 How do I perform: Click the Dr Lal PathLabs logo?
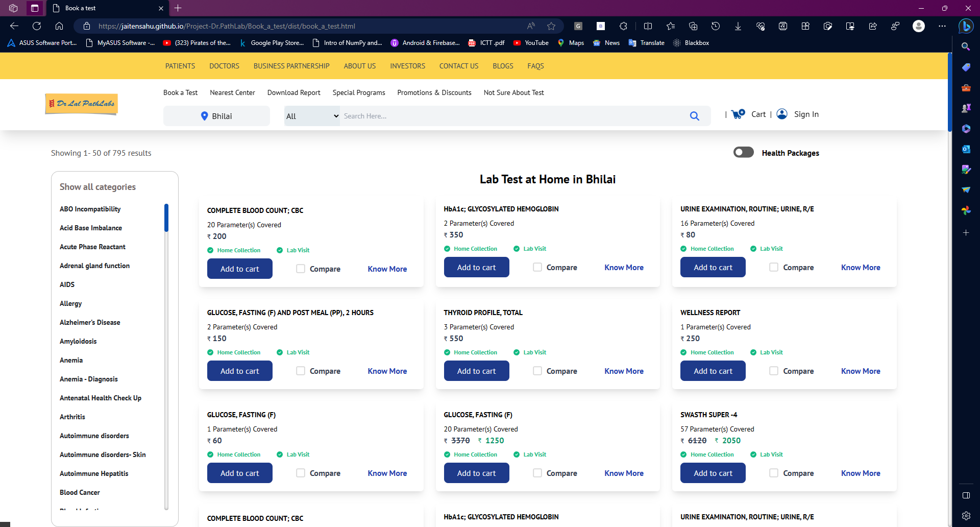81,104
